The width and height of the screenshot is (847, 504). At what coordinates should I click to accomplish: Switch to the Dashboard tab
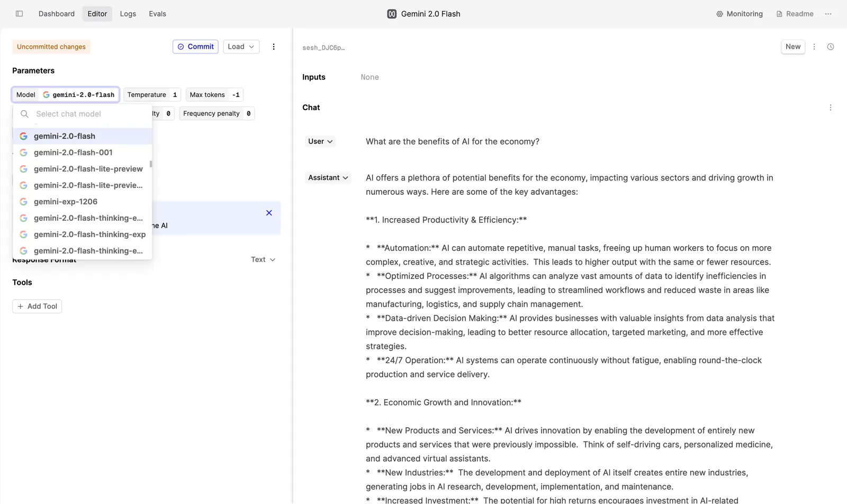[57, 14]
